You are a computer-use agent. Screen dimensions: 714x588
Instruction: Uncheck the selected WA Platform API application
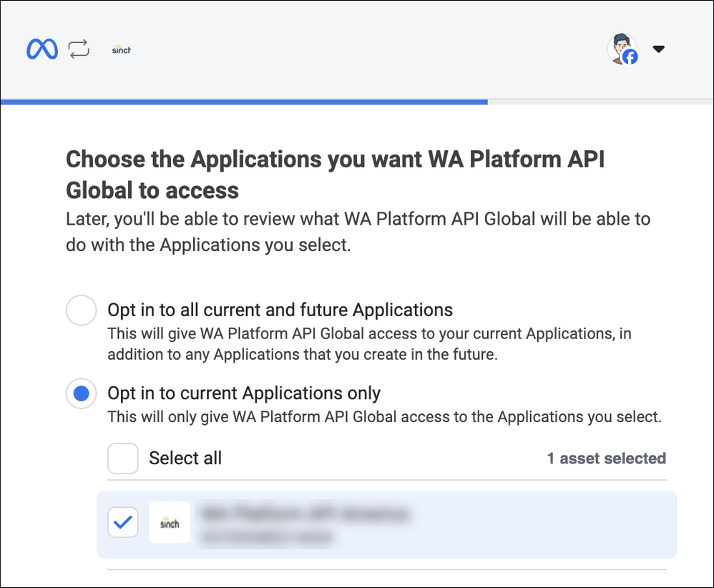point(122,522)
